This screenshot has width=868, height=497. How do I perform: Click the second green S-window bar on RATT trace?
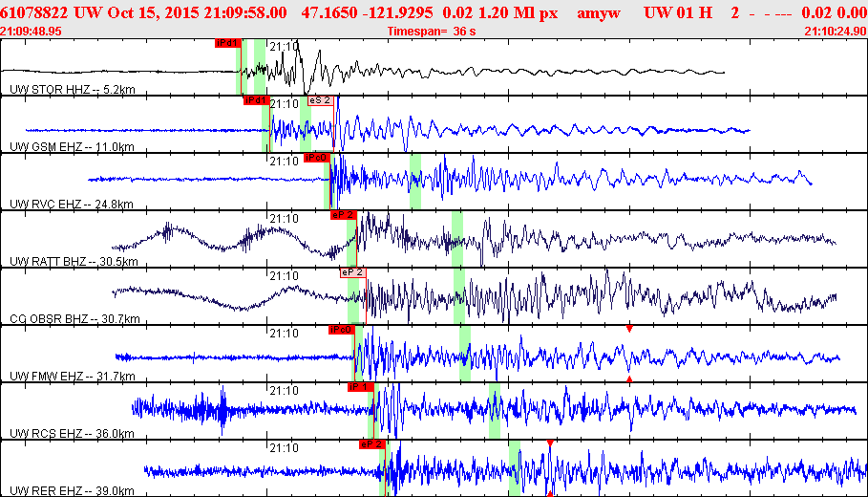[457, 239]
